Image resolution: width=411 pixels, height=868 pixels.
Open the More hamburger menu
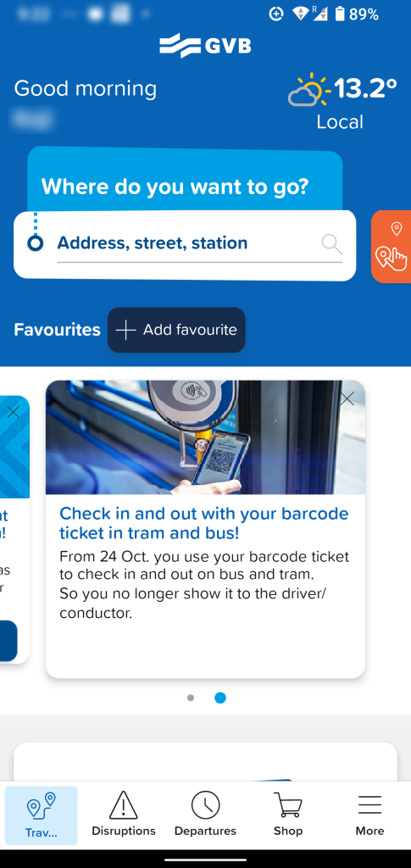point(369,815)
